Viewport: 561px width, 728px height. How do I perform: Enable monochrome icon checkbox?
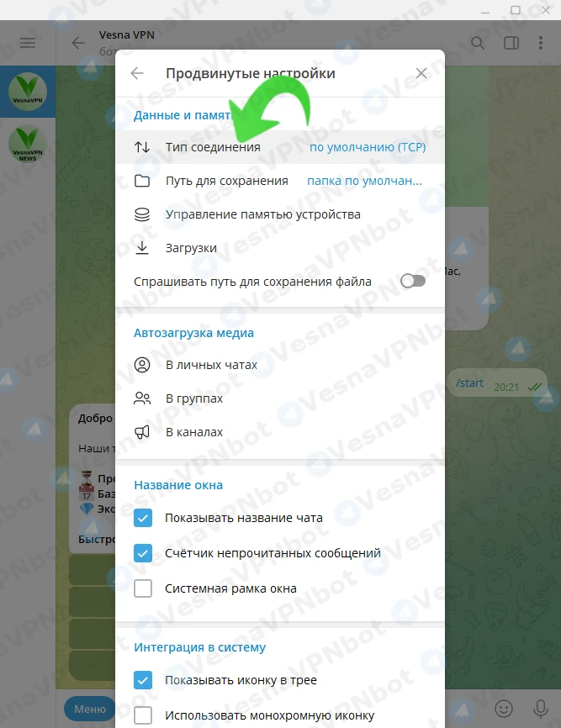(x=143, y=715)
